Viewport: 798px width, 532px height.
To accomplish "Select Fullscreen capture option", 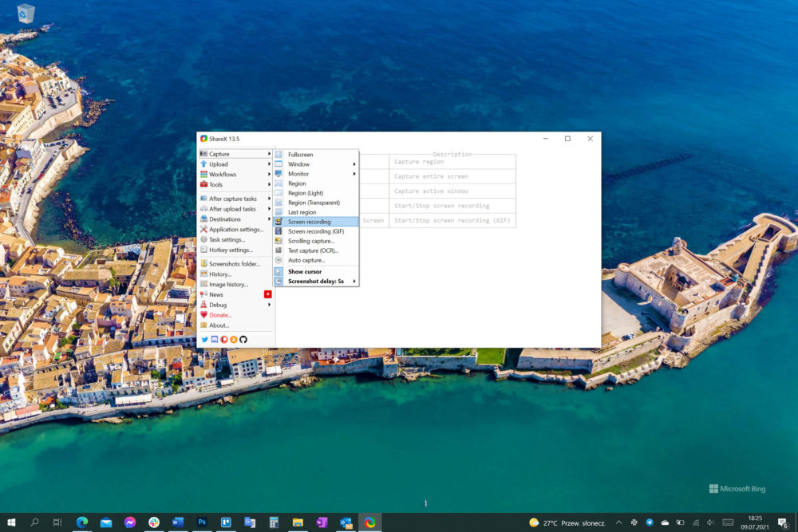I will 316,155.
